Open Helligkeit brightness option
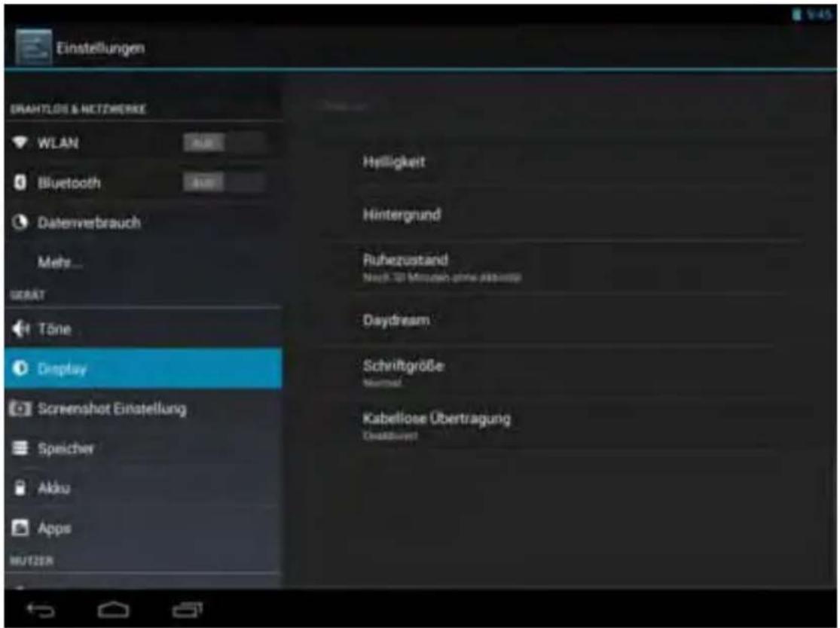 pyautogui.click(x=563, y=162)
